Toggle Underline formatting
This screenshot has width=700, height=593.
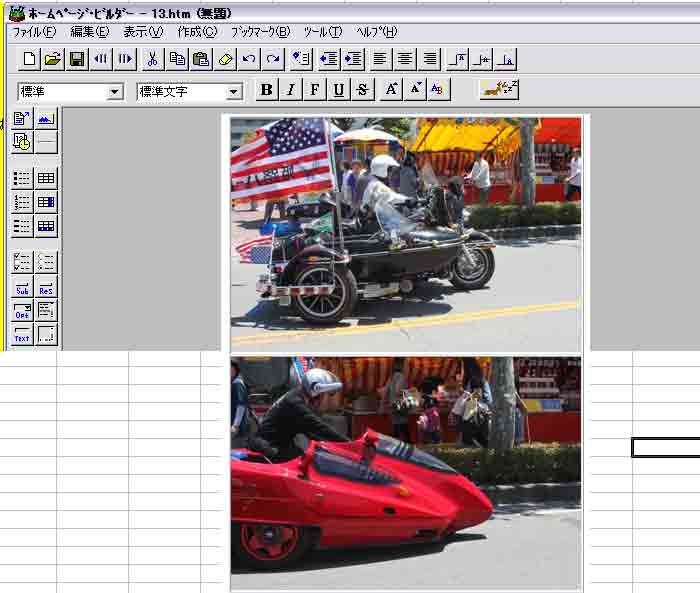(x=339, y=90)
